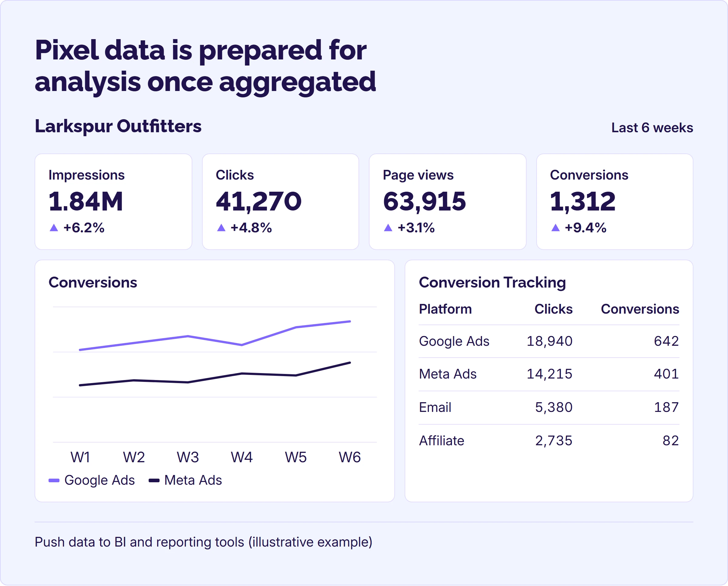Click the Conversions card up-trend triangle
Image resolution: width=728 pixels, height=586 pixels.
[x=555, y=228]
